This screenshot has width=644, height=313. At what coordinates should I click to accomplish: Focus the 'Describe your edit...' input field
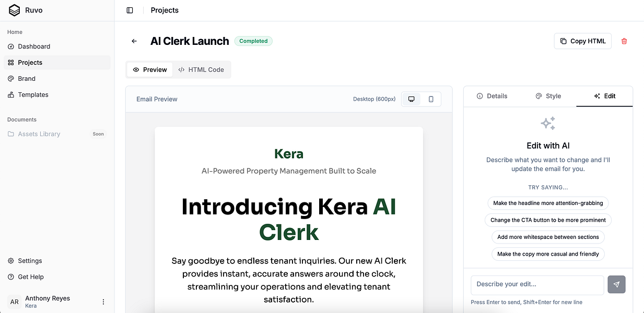537,285
